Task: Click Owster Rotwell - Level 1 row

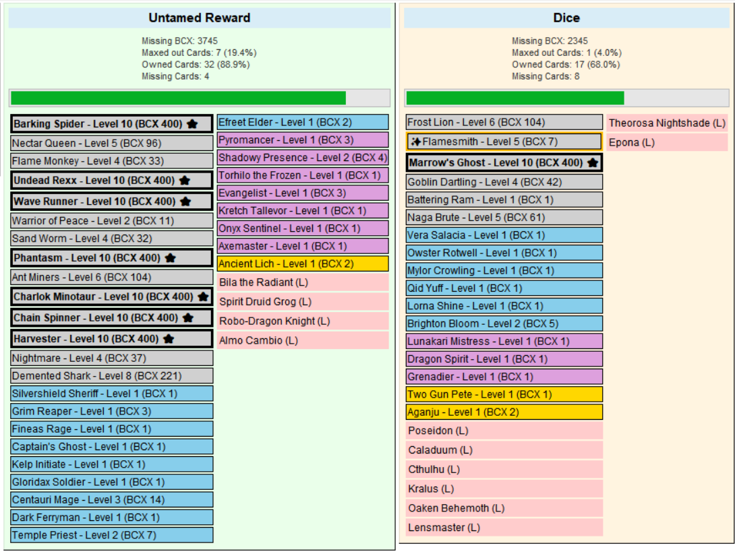Action: (x=504, y=253)
